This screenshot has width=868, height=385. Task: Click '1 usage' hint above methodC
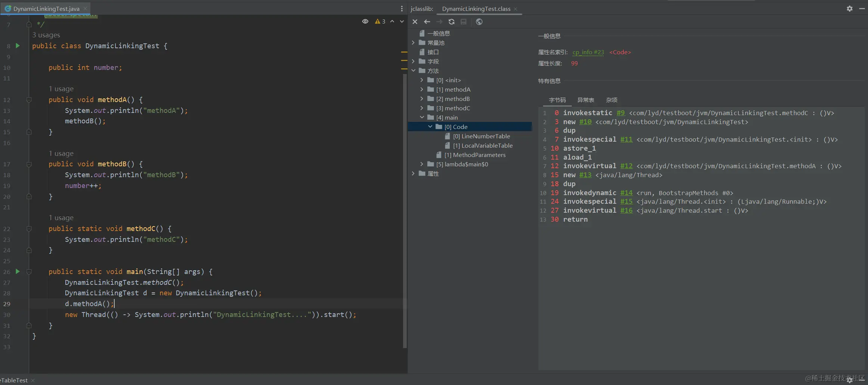click(61, 218)
